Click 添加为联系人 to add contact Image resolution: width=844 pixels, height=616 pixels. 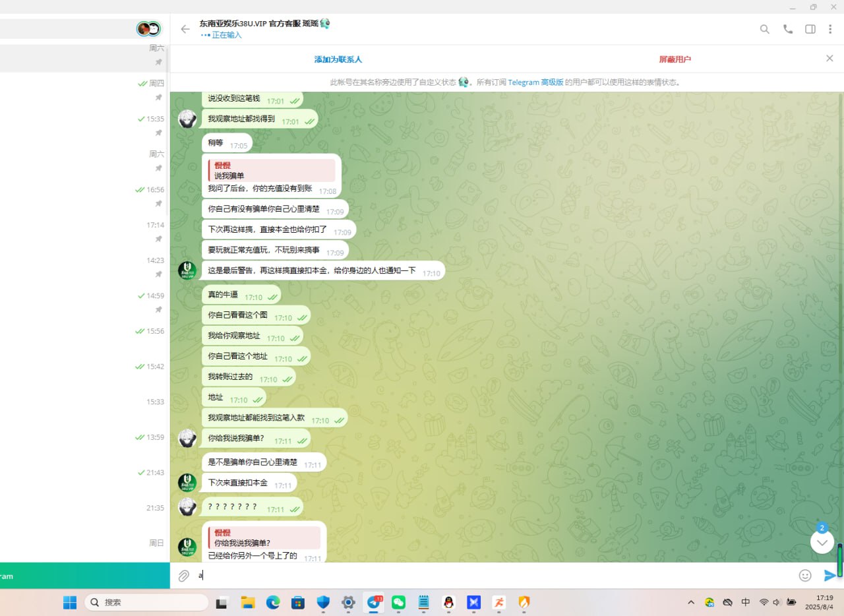click(338, 59)
